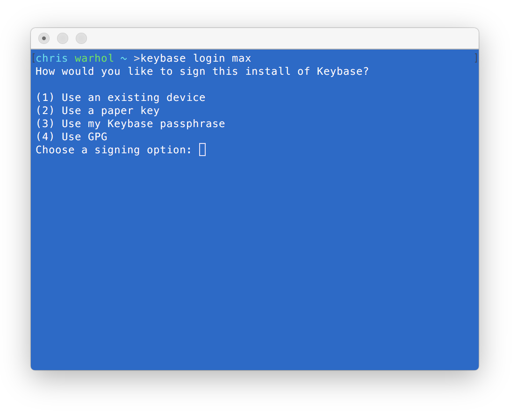Click the word "login" in the typed command

[209, 58]
